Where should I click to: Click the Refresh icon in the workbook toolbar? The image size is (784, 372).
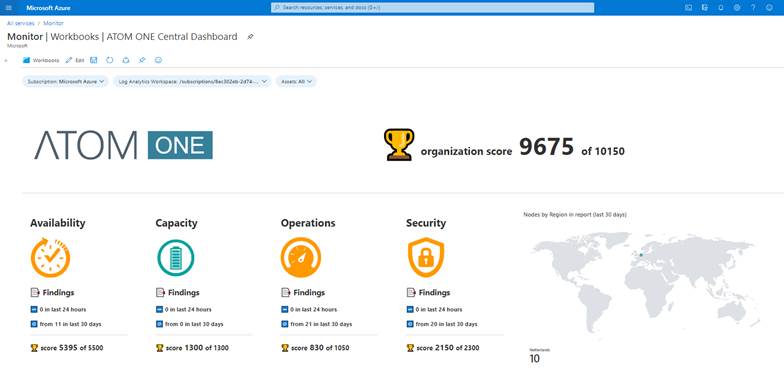point(110,60)
